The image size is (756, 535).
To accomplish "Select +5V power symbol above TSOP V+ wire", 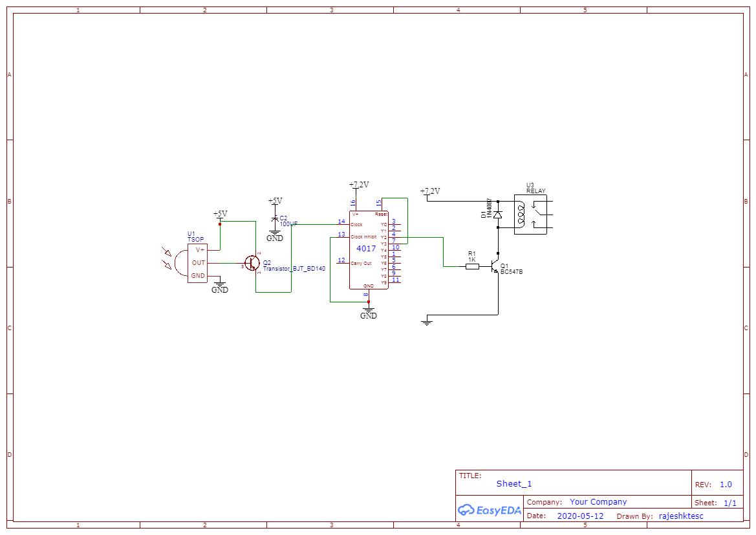I will [220, 215].
